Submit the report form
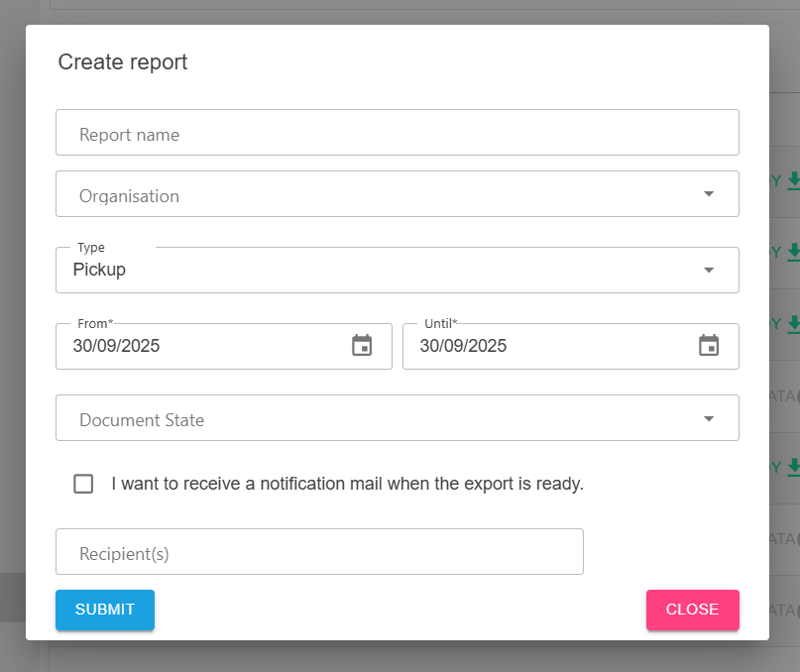Screen dimensions: 800x672 105,610
